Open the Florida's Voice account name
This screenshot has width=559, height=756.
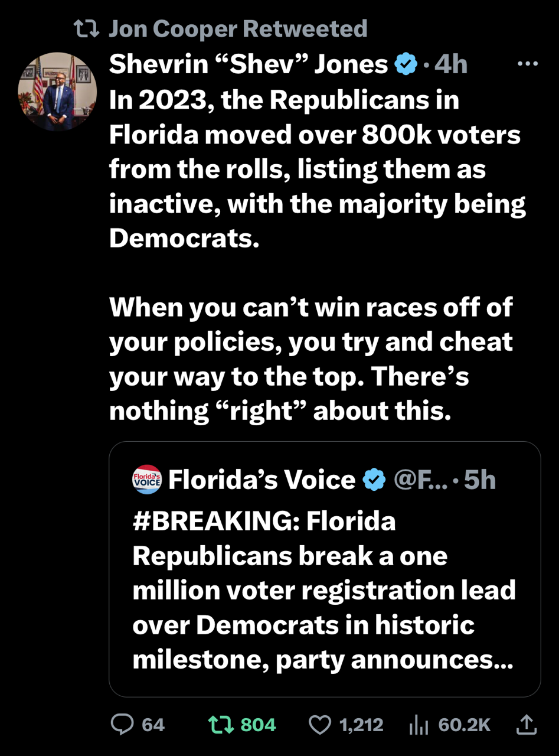(x=262, y=480)
